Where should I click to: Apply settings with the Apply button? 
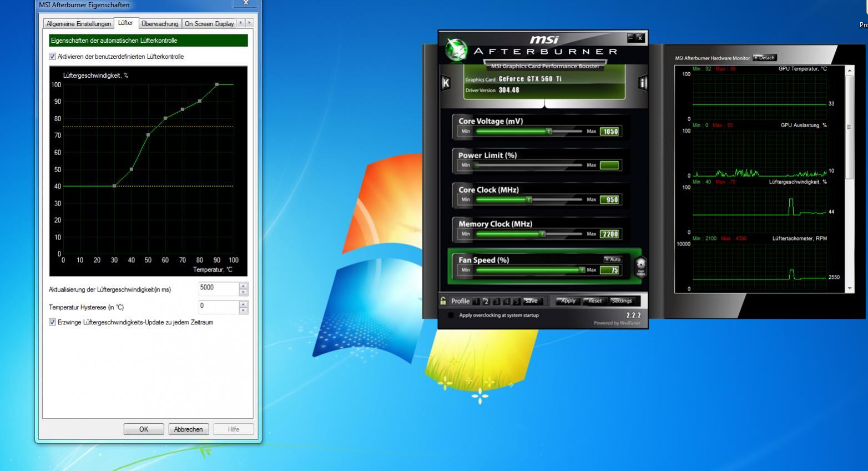(567, 301)
